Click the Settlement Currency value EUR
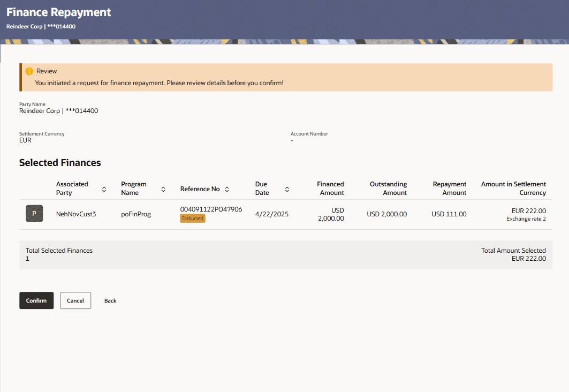Viewport: 569px width, 392px height. 25,140
